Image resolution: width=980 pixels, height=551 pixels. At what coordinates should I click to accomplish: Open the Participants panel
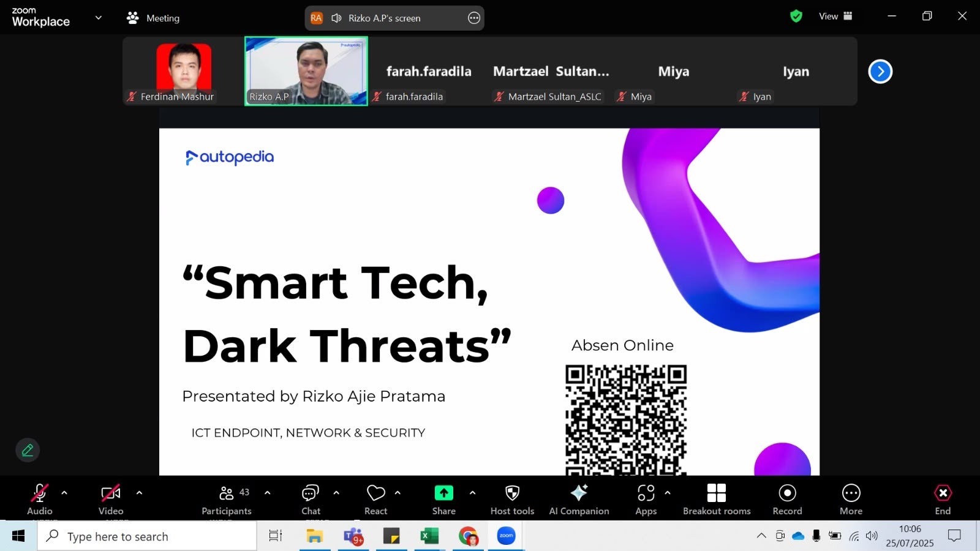227,499
